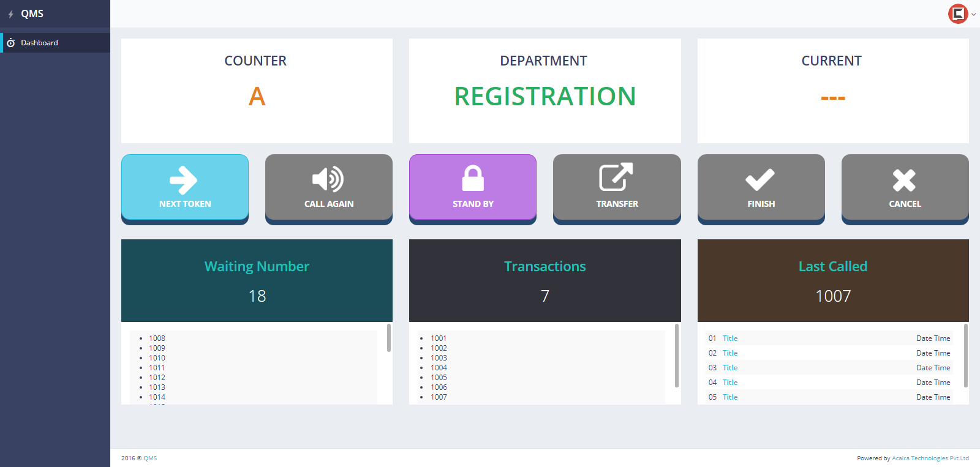Click the QMS lightning bolt logo
Screen dimensions: 980x467
pos(11,14)
